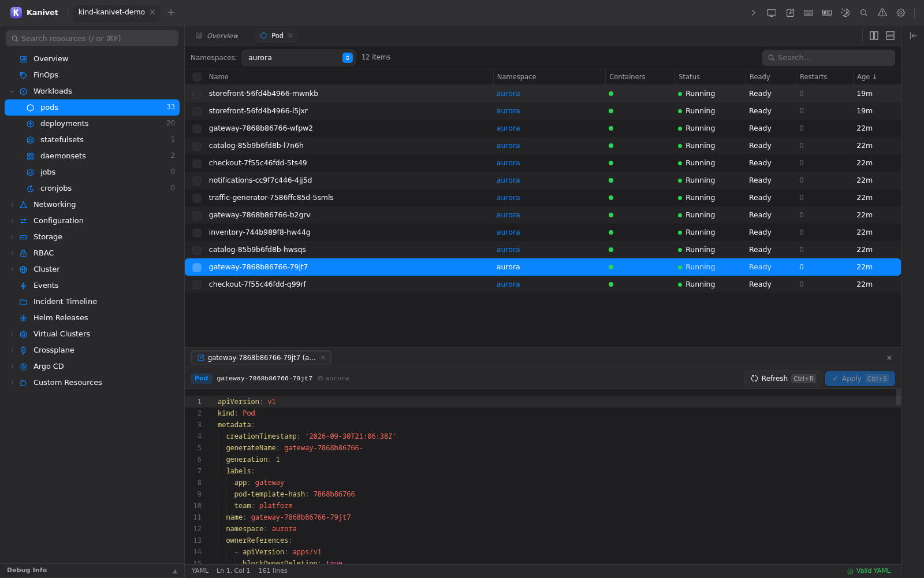Expand the Debug Info triangle
The height and width of the screenshot is (578, 924).
(x=175, y=571)
